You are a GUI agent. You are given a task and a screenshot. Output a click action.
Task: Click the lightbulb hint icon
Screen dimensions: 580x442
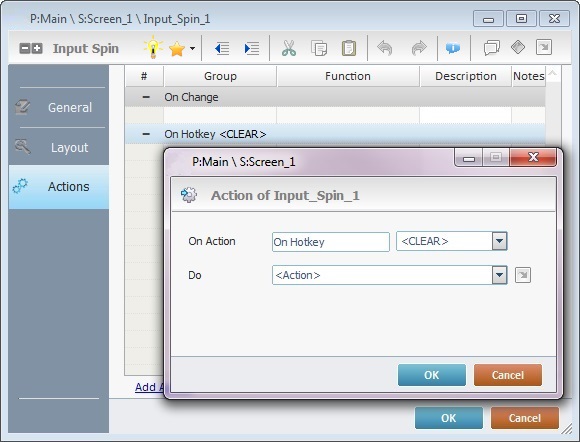pyautogui.click(x=153, y=47)
